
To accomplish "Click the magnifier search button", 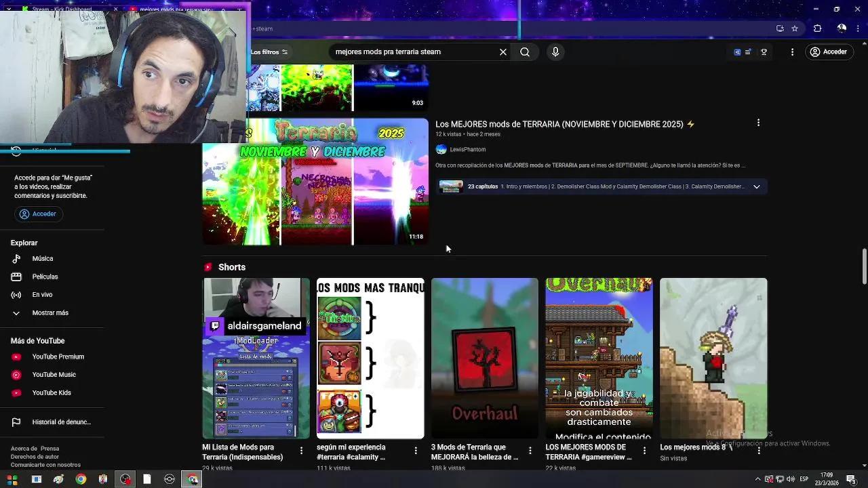I will pyautogui.click(x=525, y=52).
